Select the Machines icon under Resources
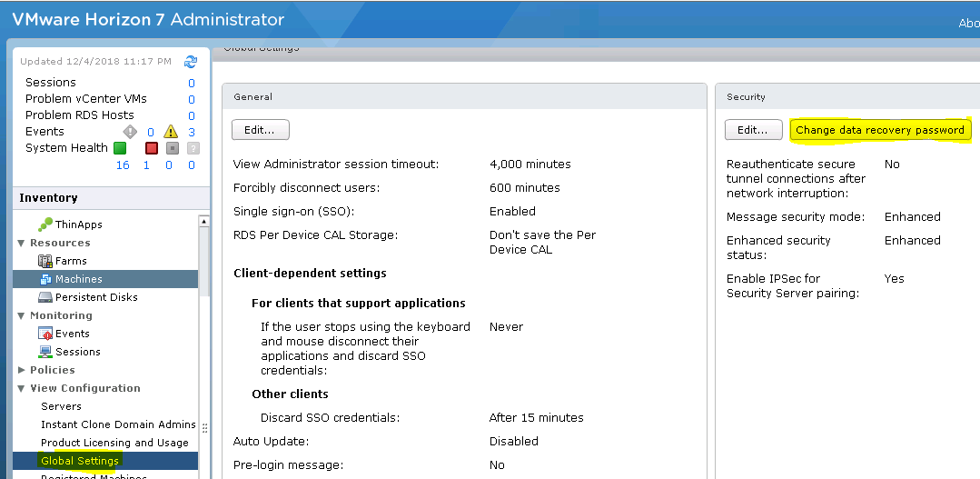This screenshot has width=980, height=479. tap(45, 279)
